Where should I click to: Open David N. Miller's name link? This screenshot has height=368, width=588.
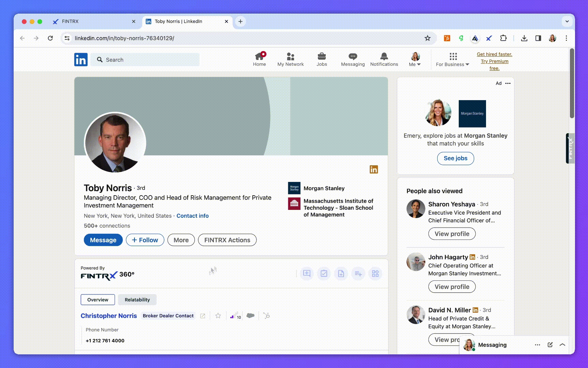(449, 310)
